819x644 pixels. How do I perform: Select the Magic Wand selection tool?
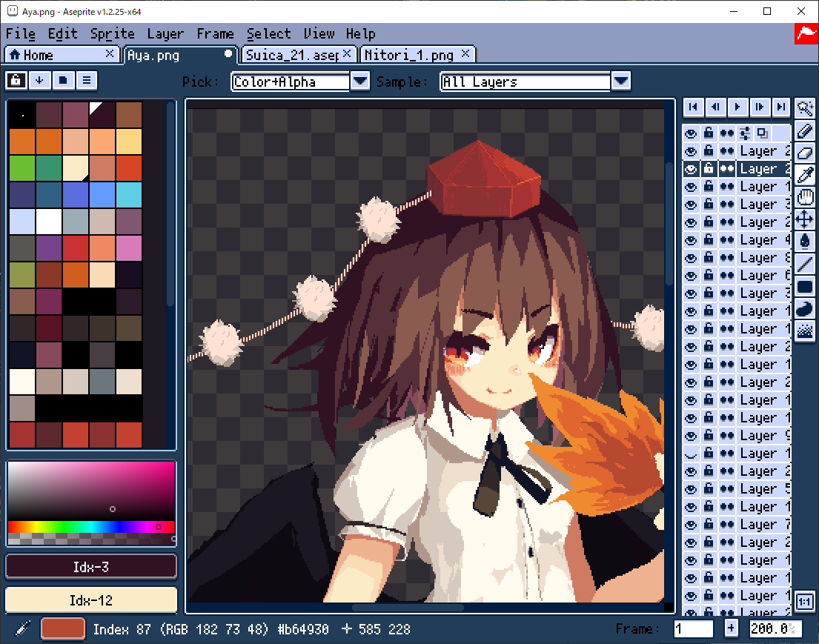point(805,108)
